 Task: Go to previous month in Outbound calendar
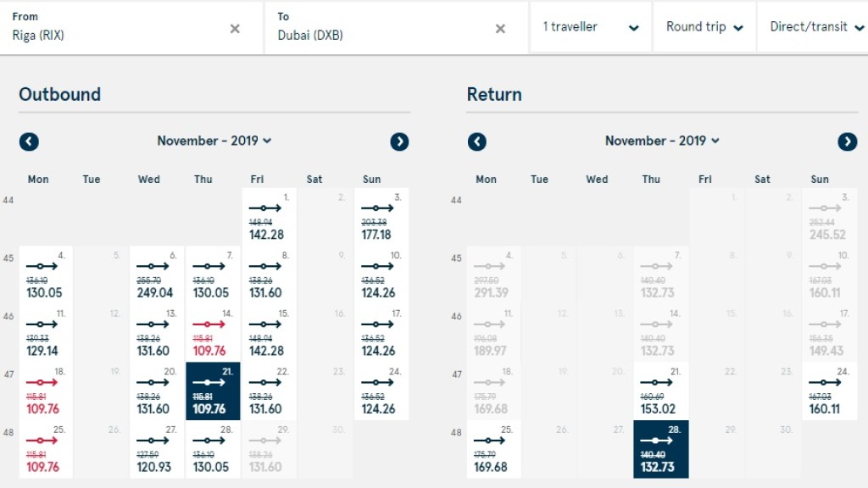point(30,141)
